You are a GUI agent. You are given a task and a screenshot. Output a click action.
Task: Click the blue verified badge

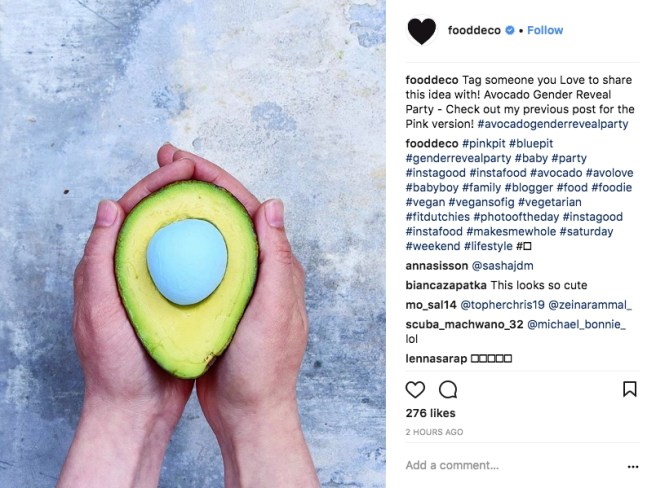point(510,30)
